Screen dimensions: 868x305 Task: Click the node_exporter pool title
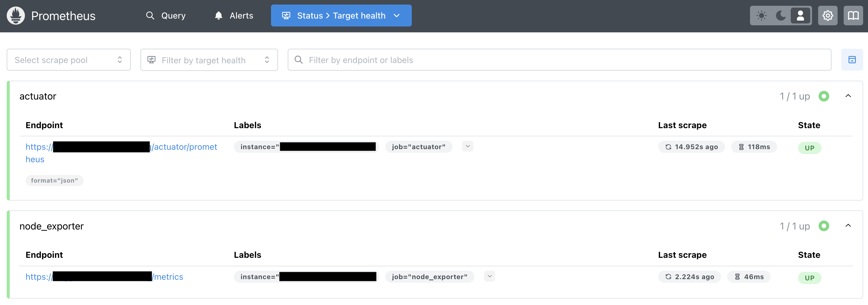52,226
